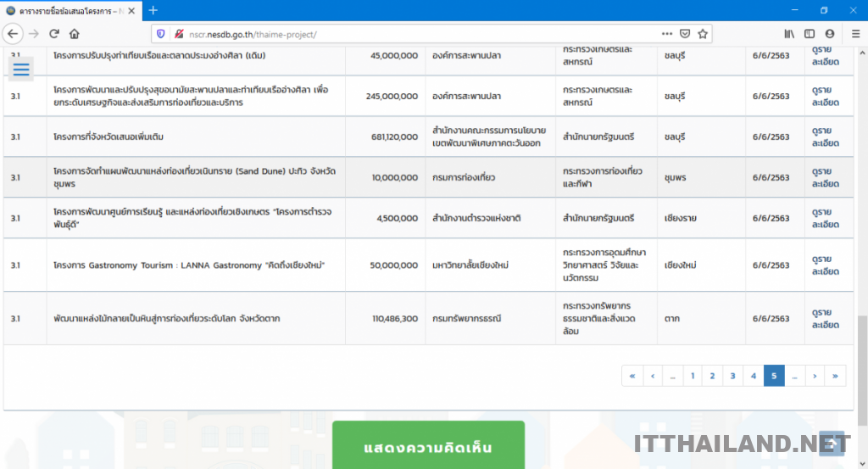This screenshot has width=868, height=469.
Task: Click the scroll-to-top arrow button
Action: coord(832,444)
